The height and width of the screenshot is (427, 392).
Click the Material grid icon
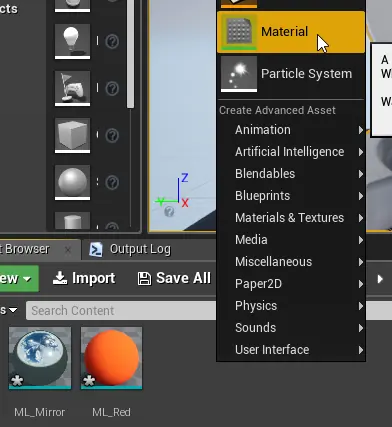(x=239, y=32)
